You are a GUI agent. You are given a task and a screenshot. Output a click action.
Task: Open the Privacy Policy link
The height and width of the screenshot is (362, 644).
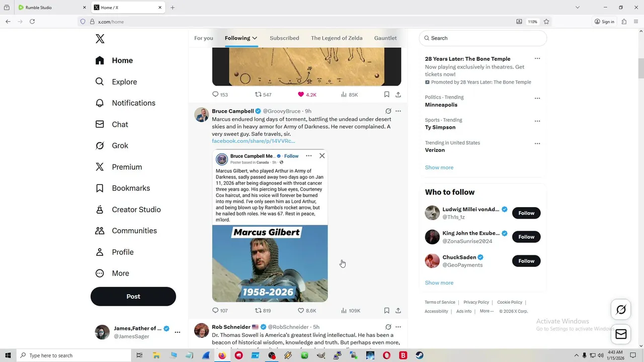[x=476, y=302]
